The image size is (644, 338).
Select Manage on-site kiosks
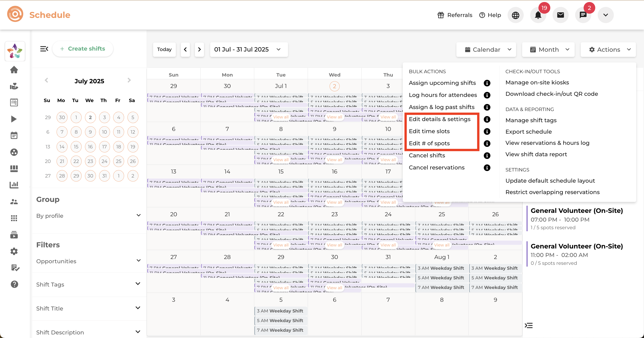click(x=537, y=82)
